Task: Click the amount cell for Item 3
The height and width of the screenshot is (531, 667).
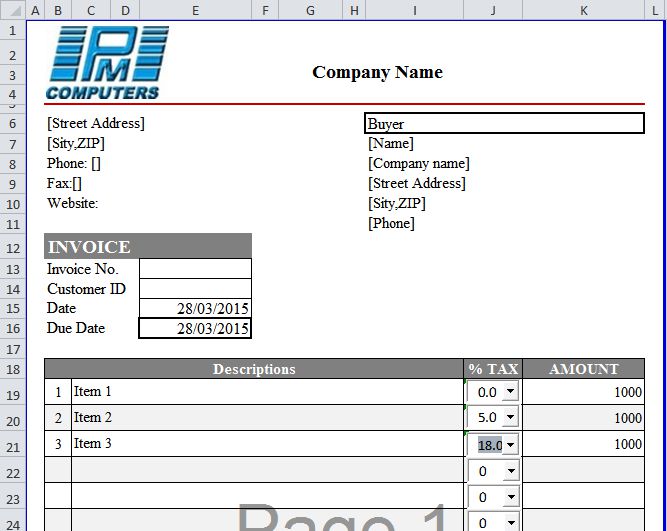Action: 583,444
